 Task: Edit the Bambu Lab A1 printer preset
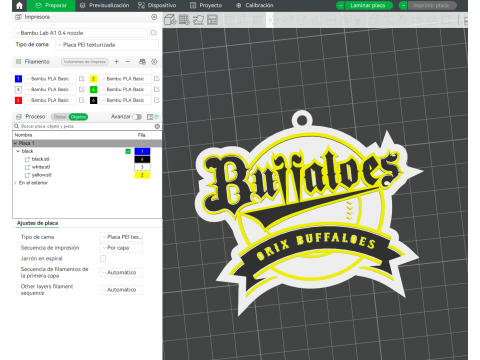[154, 33]
